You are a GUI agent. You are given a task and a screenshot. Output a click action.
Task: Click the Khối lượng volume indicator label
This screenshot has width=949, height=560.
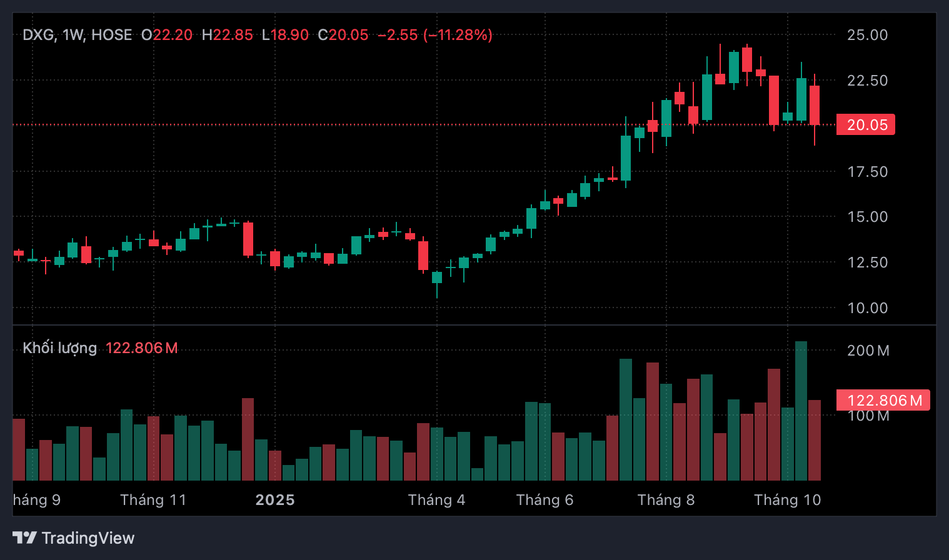[x=59, y=348]
